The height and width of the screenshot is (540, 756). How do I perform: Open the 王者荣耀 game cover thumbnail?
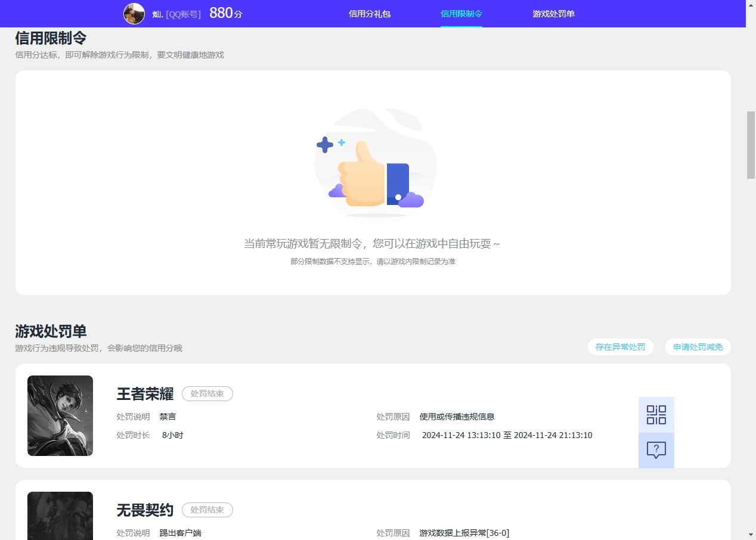point(60,415)
